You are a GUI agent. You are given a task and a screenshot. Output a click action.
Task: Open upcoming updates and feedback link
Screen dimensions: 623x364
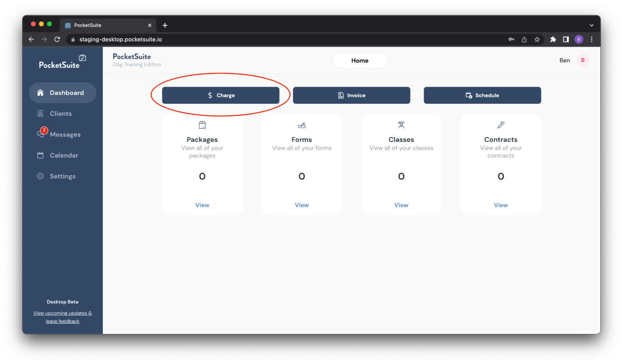pyautogui.click(x=63, y=317)
